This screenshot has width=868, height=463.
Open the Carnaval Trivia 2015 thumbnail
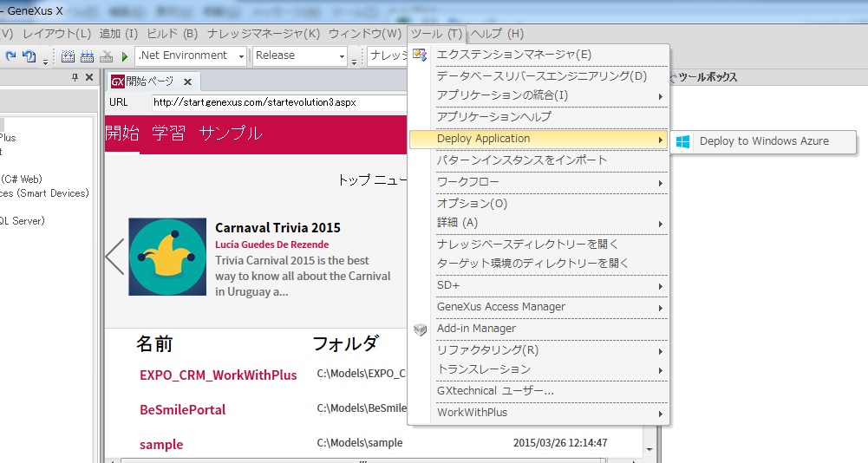pos(167,257)
